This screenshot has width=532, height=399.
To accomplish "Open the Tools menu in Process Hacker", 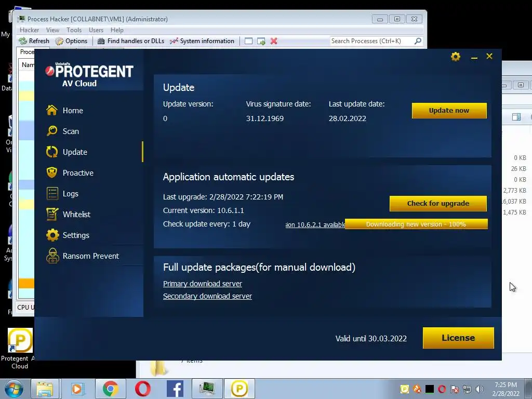I will [74, 30].
